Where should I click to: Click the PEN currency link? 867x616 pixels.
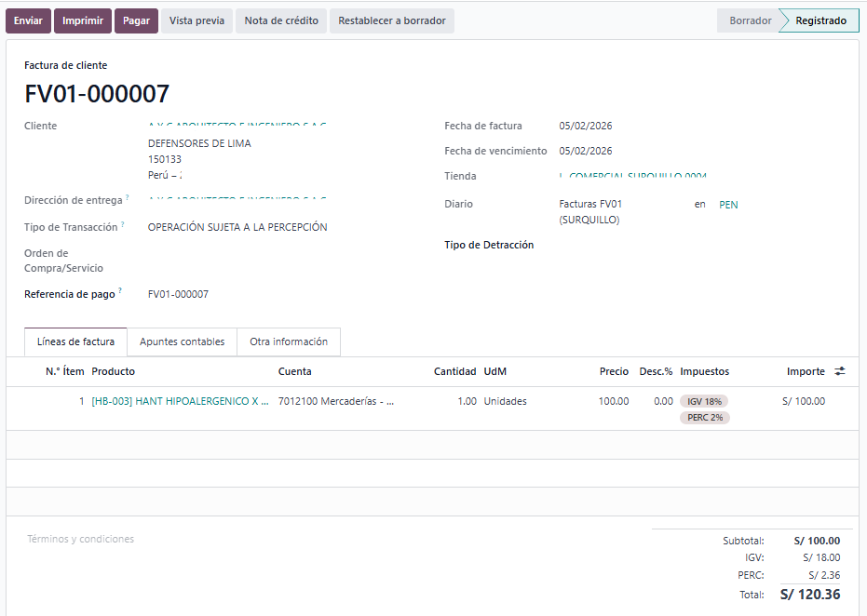[728, 205]
